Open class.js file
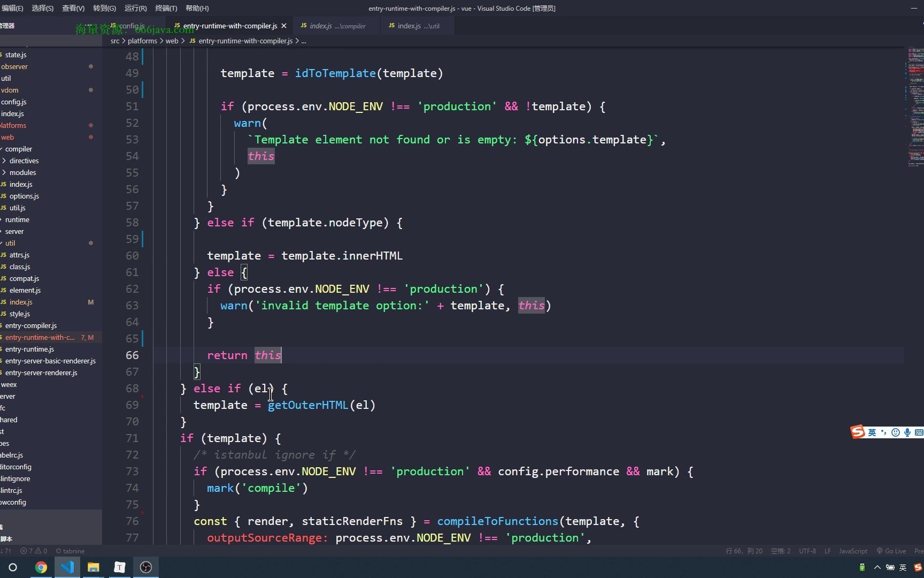Screen dimensions: 924x578 20,267
